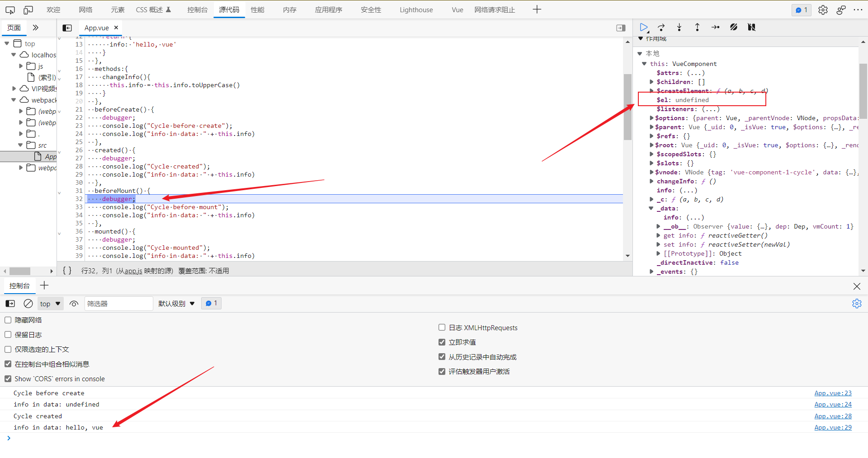
Task: Open console settings gear icon
Action: pyautogui.click(x=857, y=304)
